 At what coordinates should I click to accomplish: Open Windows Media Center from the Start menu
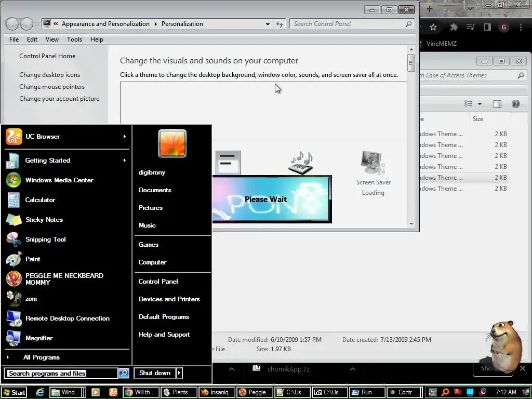[67, 180]
